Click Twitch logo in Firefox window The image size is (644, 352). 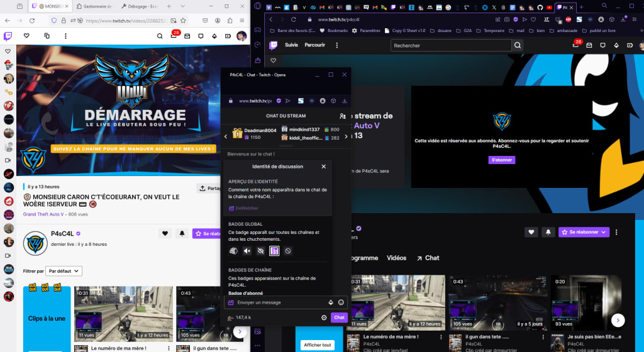coord(8,36)
